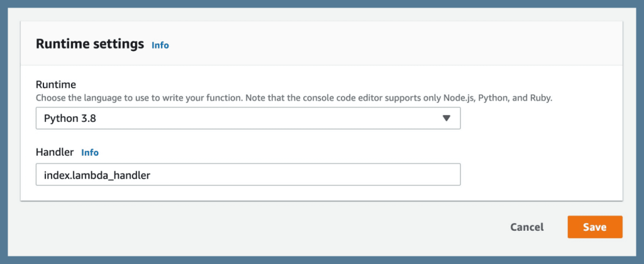This screenshot has height=264, width=644.
Task: Click the orange Save button
Action: (594, 227)
